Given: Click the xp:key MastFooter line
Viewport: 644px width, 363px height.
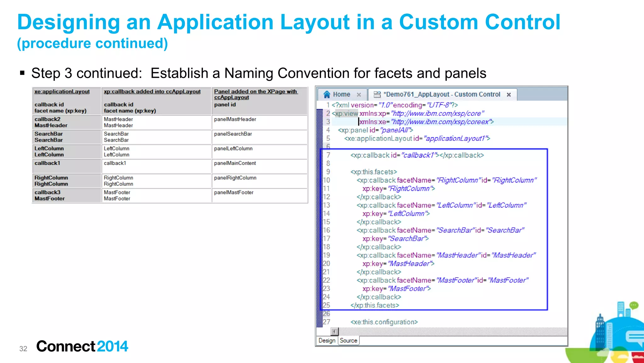Looking at the screenshot, I should pyautogui.click(x=397, y=289).
